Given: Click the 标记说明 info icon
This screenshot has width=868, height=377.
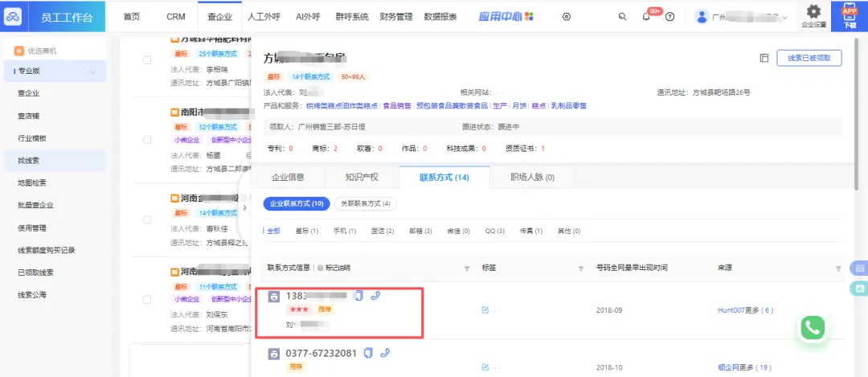Looking at the screenshot, I should (320, 268).
